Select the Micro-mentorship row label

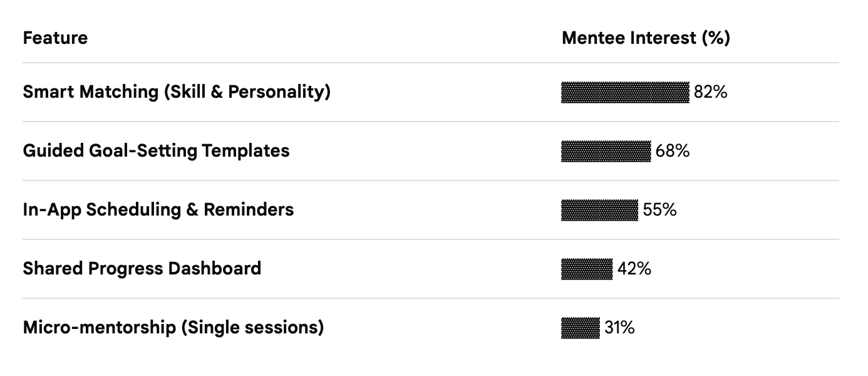tap(173, 328)
